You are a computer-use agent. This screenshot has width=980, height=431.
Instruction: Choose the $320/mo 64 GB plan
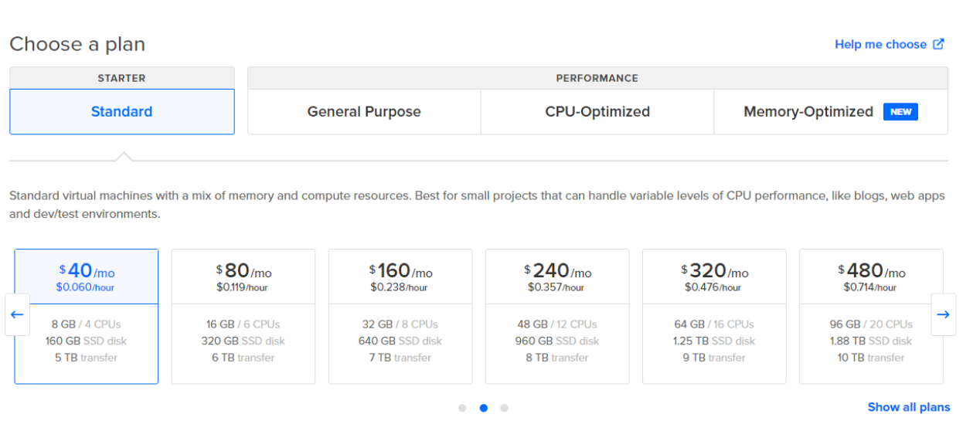coord(714,316)
